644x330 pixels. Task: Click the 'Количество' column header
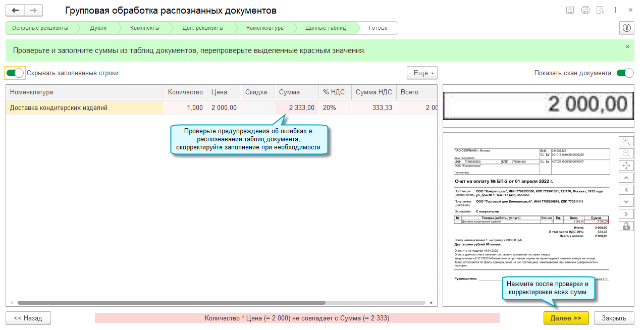tap(185, 92)
